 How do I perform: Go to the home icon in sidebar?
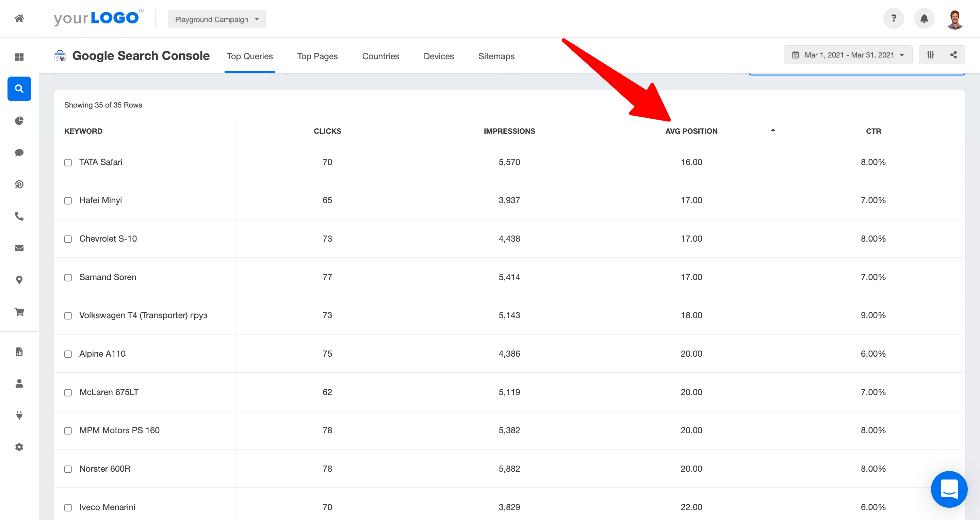click(x=19, y=18)
